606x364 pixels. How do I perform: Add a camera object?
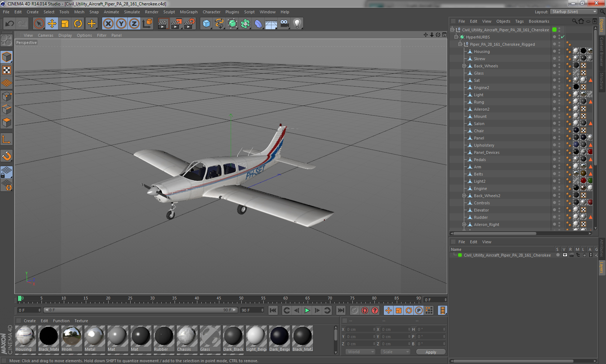[x=285, y=24]
